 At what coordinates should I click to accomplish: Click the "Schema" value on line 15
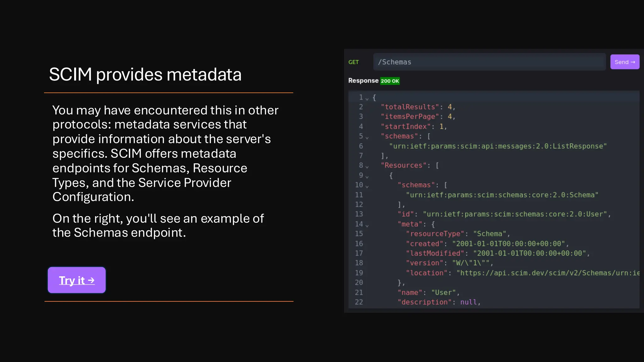490,233
